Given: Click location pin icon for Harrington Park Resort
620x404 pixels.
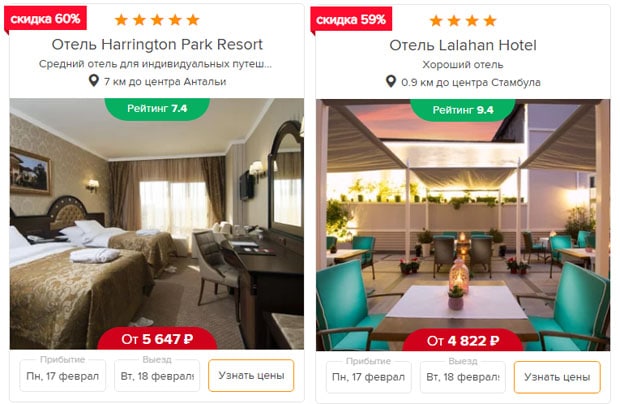Looking at the screenshot, I should coord(94,81).
